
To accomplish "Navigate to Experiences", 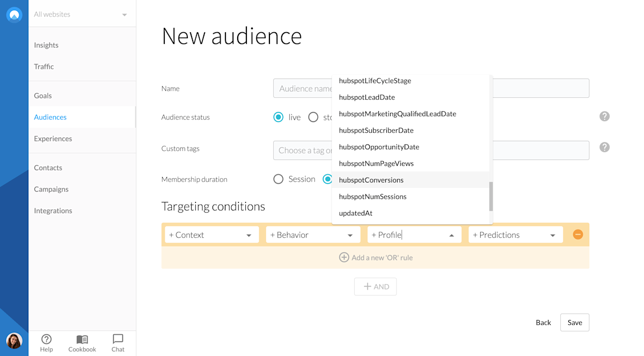I will tap(53, 139).
